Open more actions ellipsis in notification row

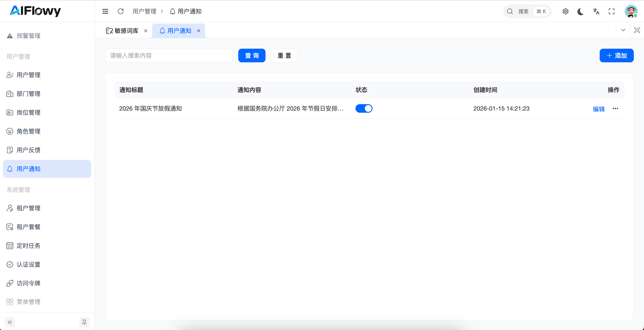615,108
